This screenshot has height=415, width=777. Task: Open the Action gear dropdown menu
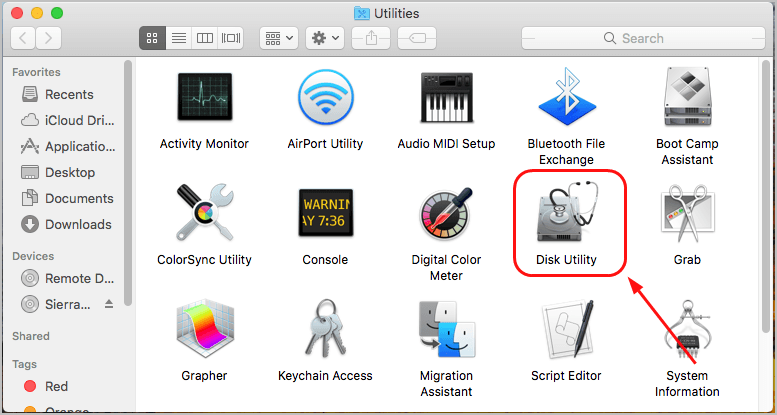click(325, 38)
